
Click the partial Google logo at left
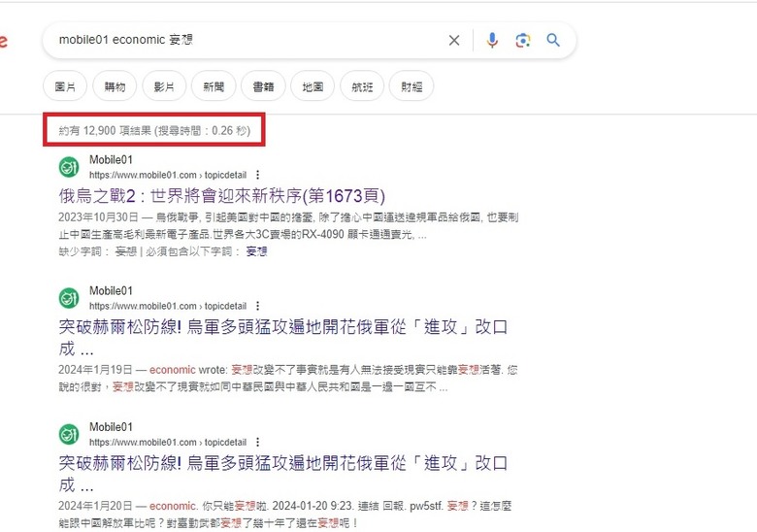[x=3, y=41]
